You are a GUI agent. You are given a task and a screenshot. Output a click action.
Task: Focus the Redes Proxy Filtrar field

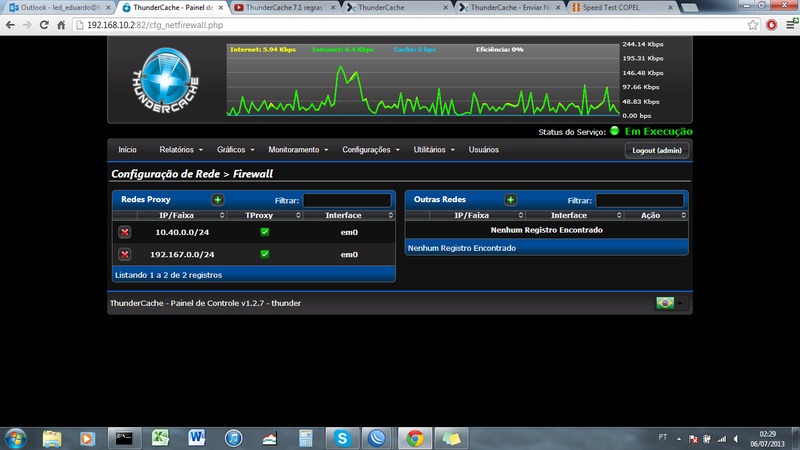tap(347, 201)
